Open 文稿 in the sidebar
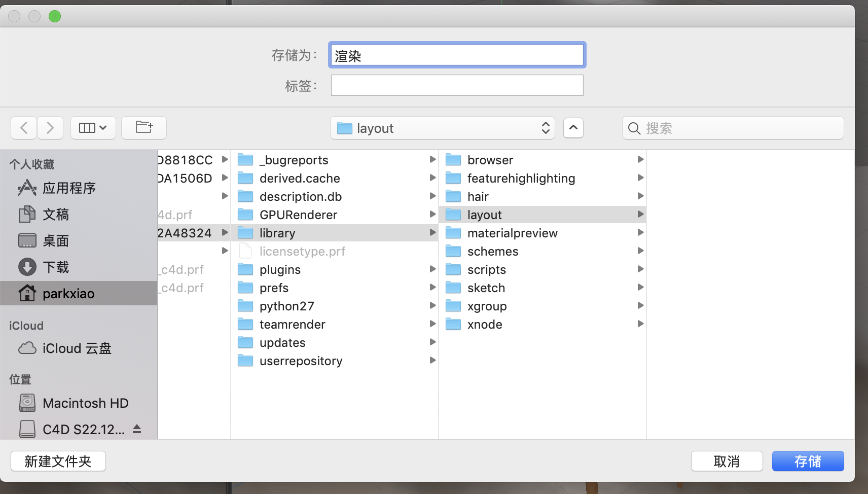The height and width of the screenshot is (494, 868). pyautogui.click(x=79, y=215)
